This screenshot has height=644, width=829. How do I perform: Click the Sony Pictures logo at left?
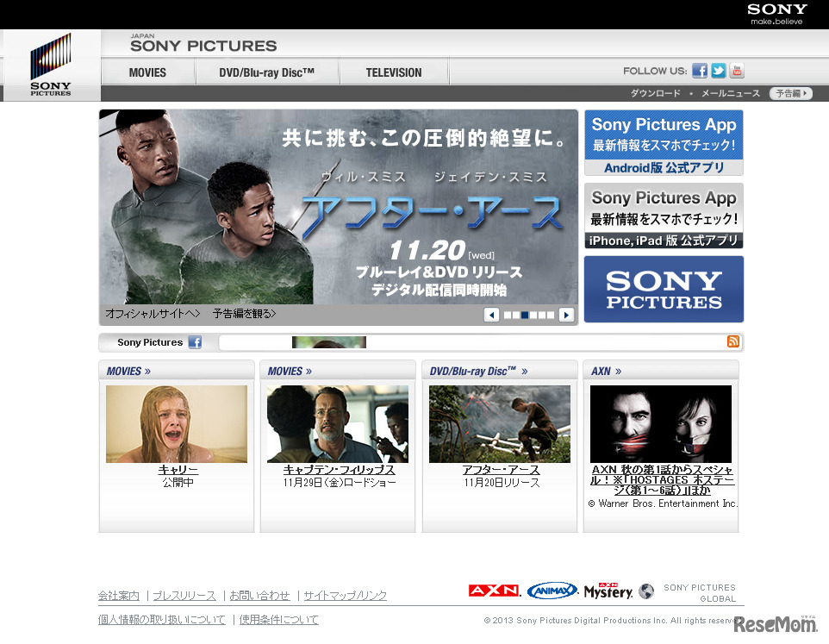pos(51,65)
